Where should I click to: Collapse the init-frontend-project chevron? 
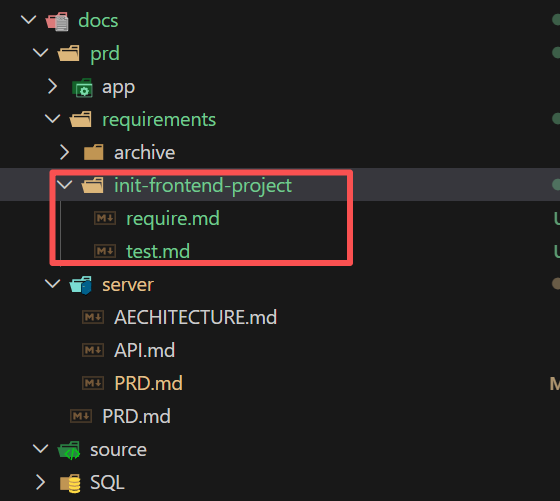(x=65, y=185)
